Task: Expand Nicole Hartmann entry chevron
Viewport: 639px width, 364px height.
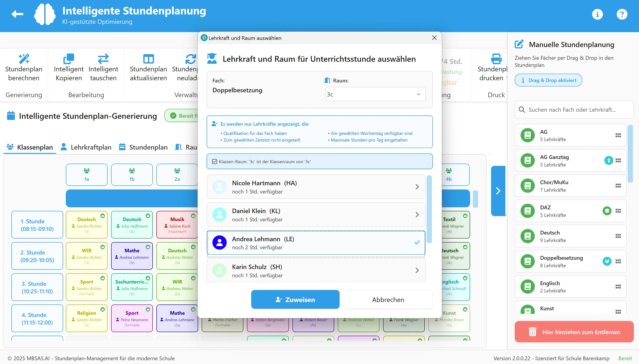Action: pos(417,187)
